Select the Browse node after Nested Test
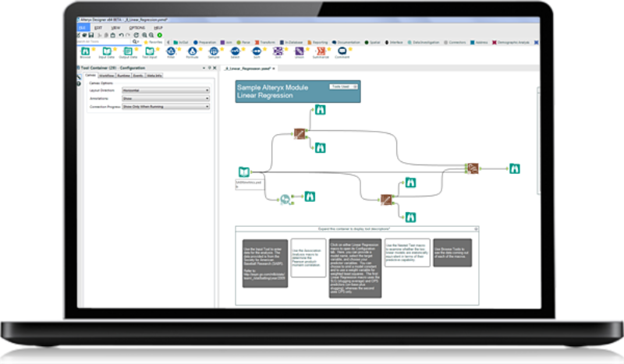Viewport: 624px width, 364px height. pos(515,168)
